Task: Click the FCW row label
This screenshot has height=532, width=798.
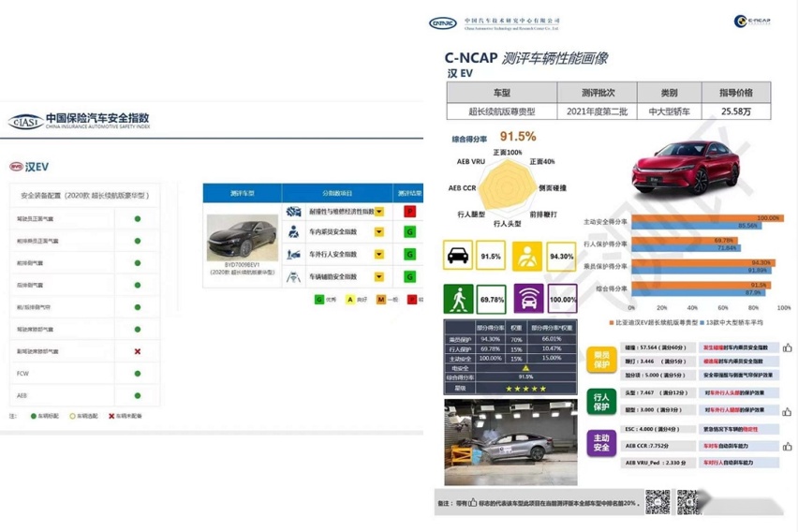Action: point(22,373)
